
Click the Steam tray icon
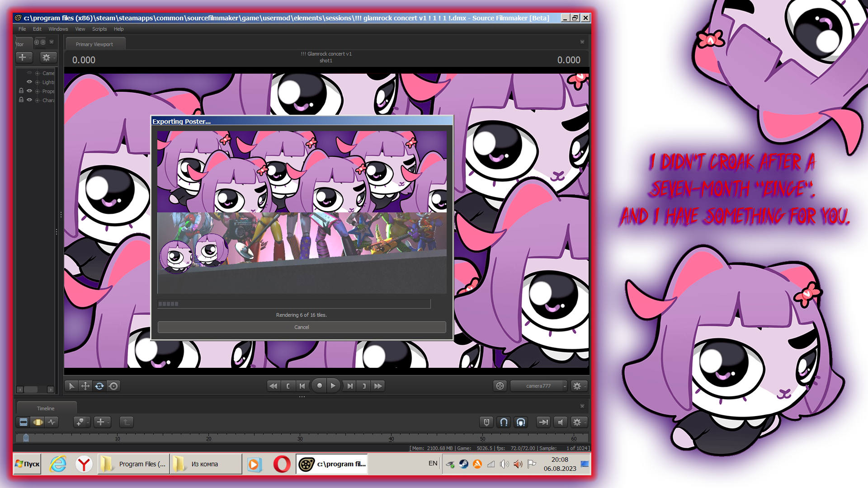click(464, 464)
